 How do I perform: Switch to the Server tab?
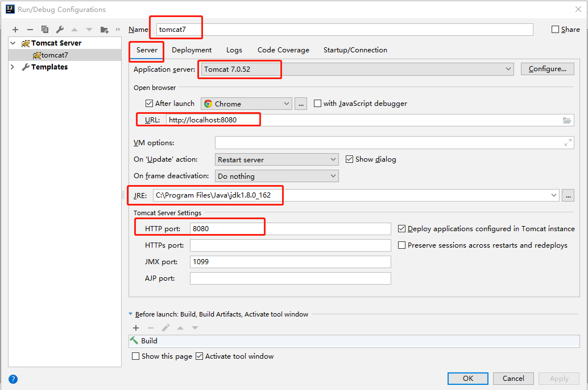[x=147, y=50]
